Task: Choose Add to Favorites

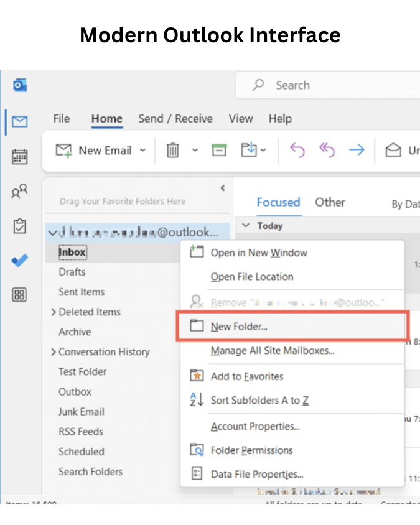Action: tap(292, 376)
